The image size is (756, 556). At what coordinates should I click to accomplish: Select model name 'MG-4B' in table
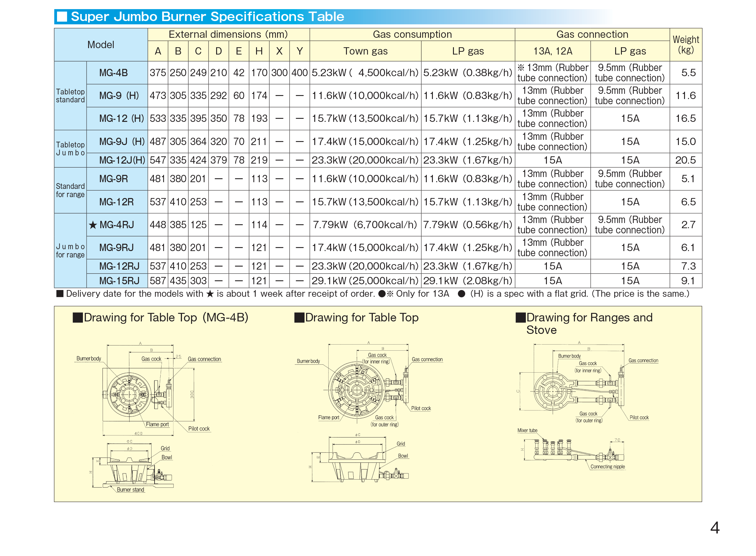[x=113, y=73]
